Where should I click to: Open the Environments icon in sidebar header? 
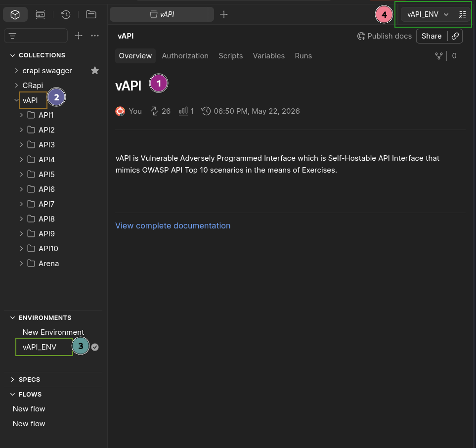pyautogui.click(x=40, y=14)
